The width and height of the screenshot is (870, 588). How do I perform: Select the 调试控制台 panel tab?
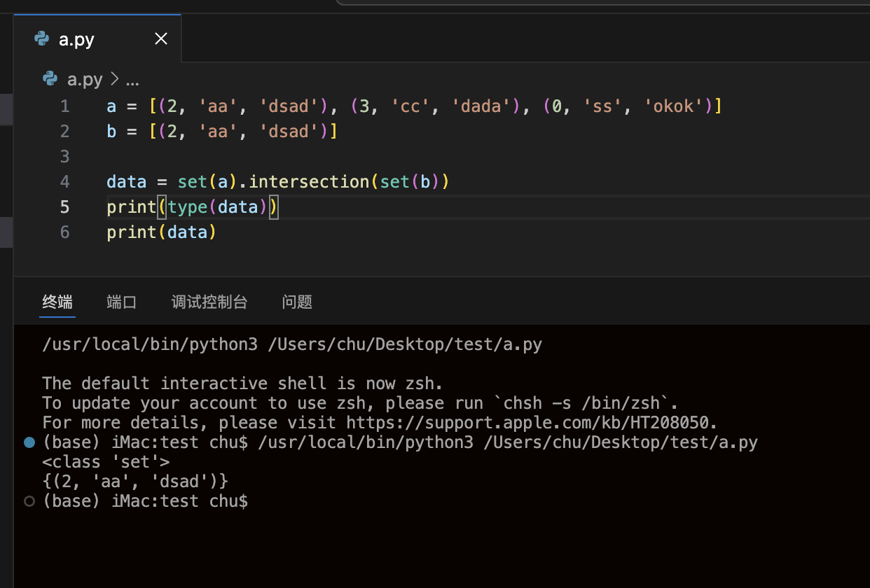[209, 302]
